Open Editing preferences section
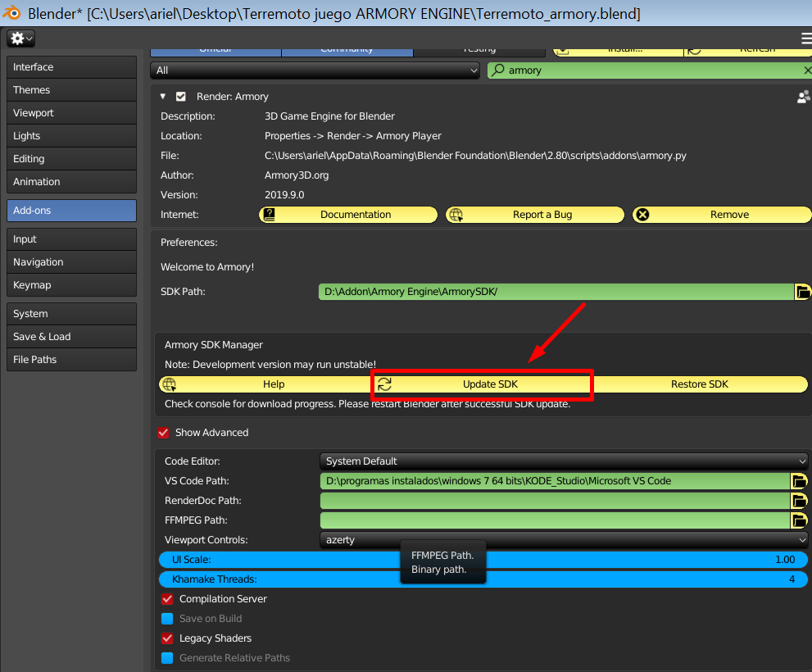 click(x=71, y=158)
